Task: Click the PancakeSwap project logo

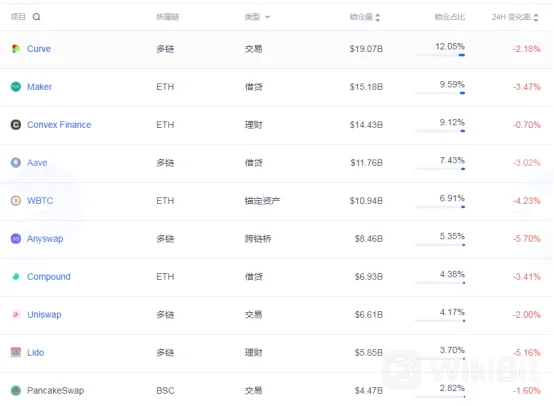Action: click(x=16, y=390)
